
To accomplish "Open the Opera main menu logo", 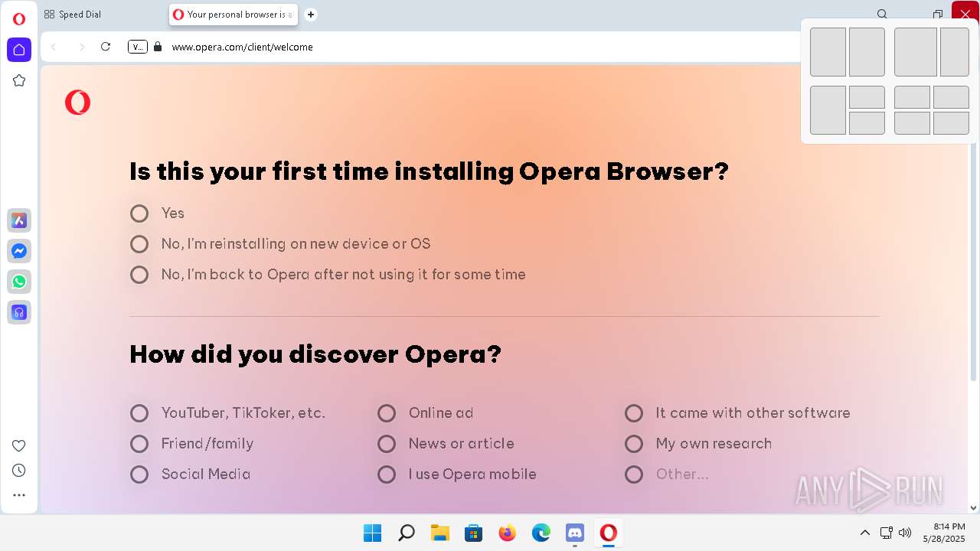I will pos(19,19).
